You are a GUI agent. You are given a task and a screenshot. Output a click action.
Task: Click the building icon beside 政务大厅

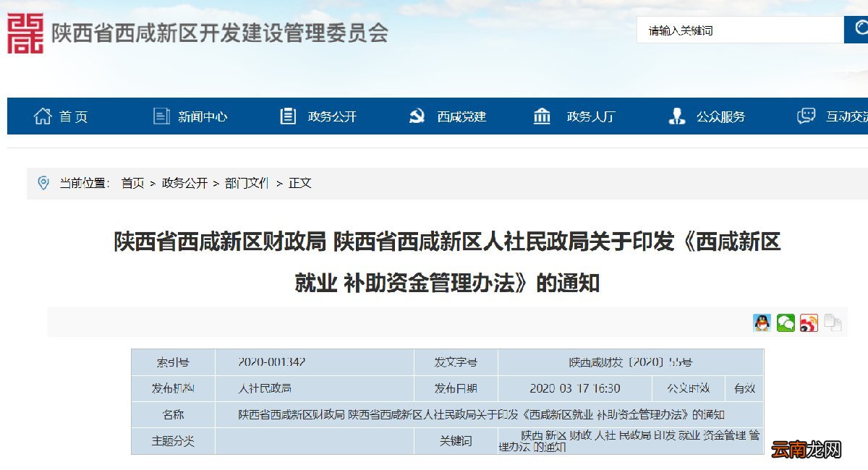[x=541, y=116]
